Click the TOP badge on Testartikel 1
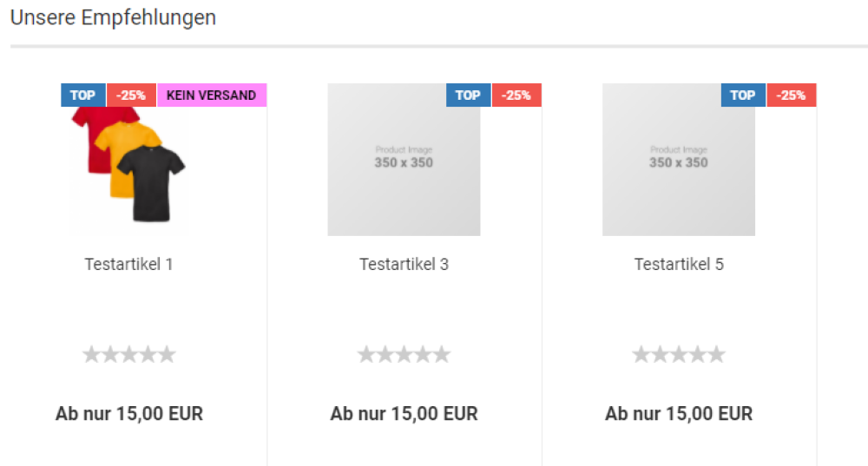Image resolution: width=868 pixels, height=466 pixels. (83, 95)
